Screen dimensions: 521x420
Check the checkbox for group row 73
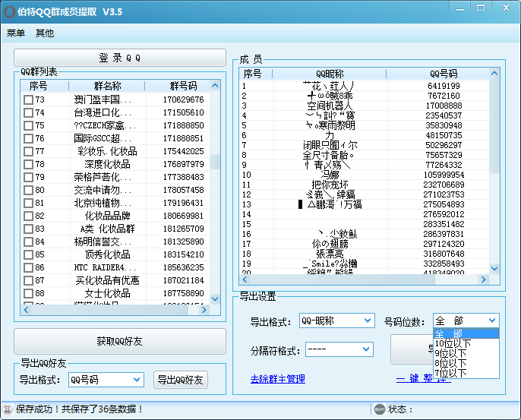tap(28, 100)
